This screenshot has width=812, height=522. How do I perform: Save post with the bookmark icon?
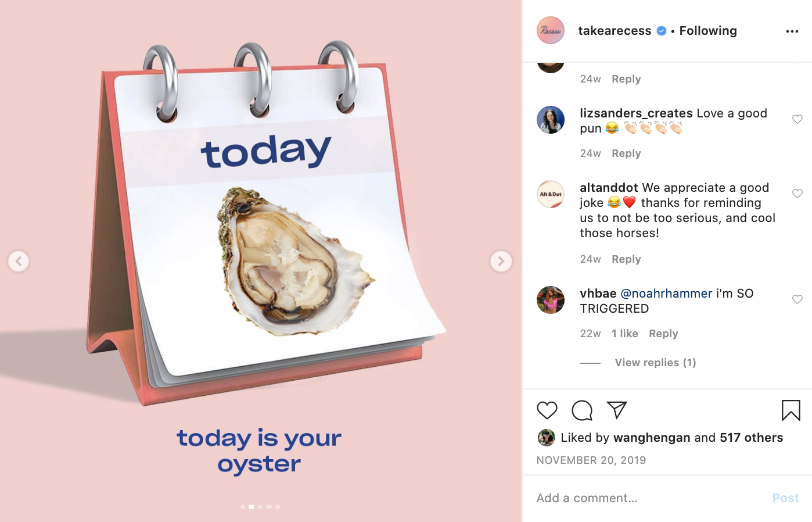[791, 410]
